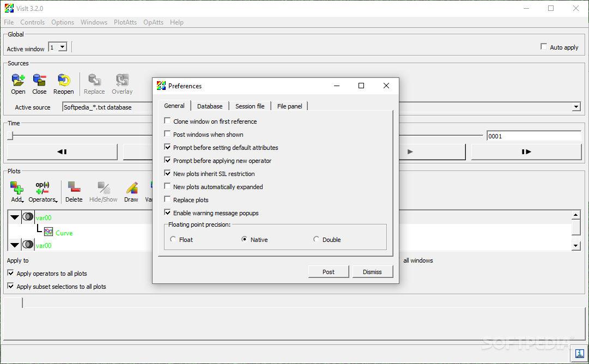589x364 pixels.
Task: Toggle New plots inherit SIL restriction
Action: tap(167, 173)
